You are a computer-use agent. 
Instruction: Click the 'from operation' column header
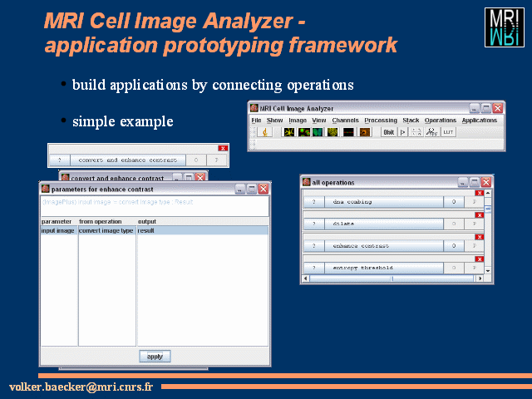pyautogui.click(x=107, y=222)
